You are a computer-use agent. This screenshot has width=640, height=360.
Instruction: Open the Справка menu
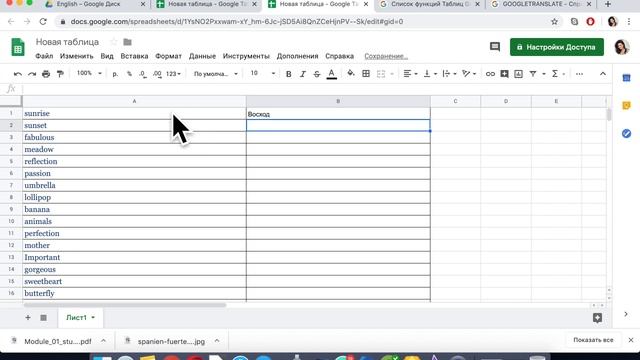[x=339, y=56]
